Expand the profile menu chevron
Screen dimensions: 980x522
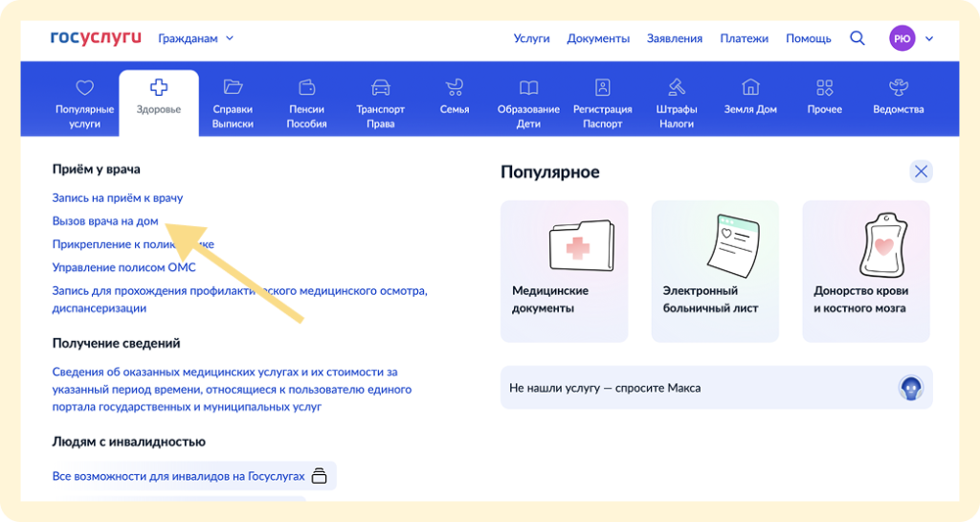pos(929,38)
